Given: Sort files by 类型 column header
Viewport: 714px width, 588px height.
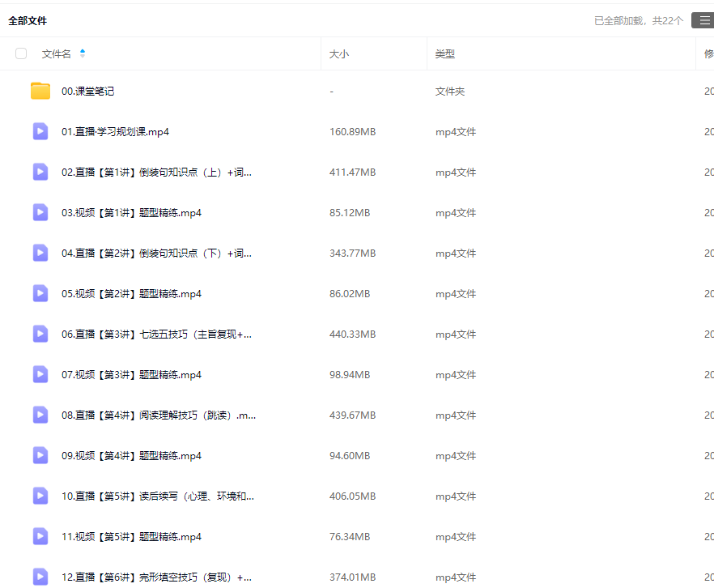Looking at the screenshot, I should pos(445,54).
